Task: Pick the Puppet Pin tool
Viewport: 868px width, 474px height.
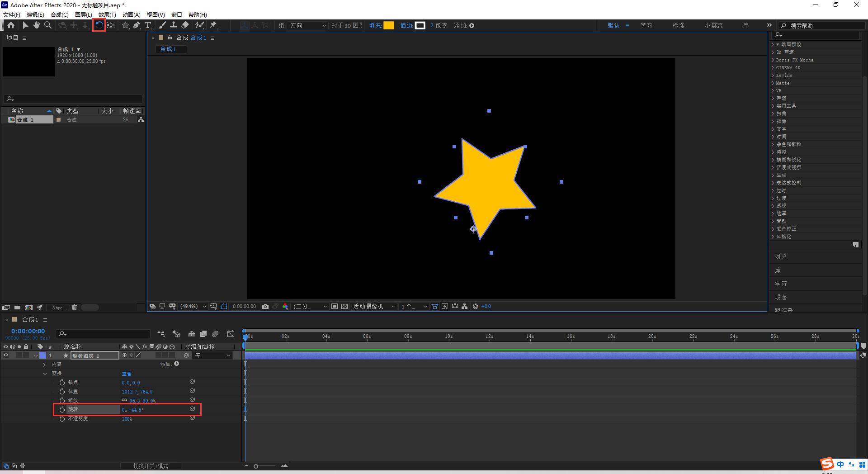Action: tap(213, 25)
